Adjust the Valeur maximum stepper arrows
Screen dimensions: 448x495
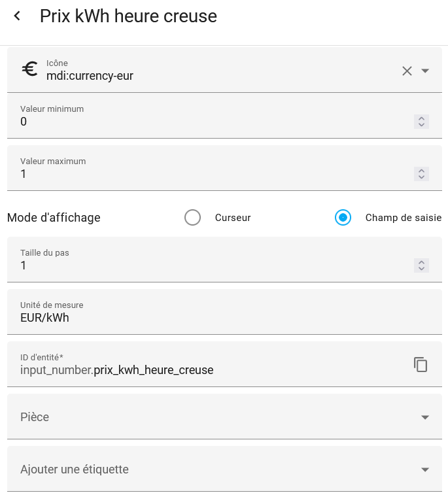tap(422, 174)
